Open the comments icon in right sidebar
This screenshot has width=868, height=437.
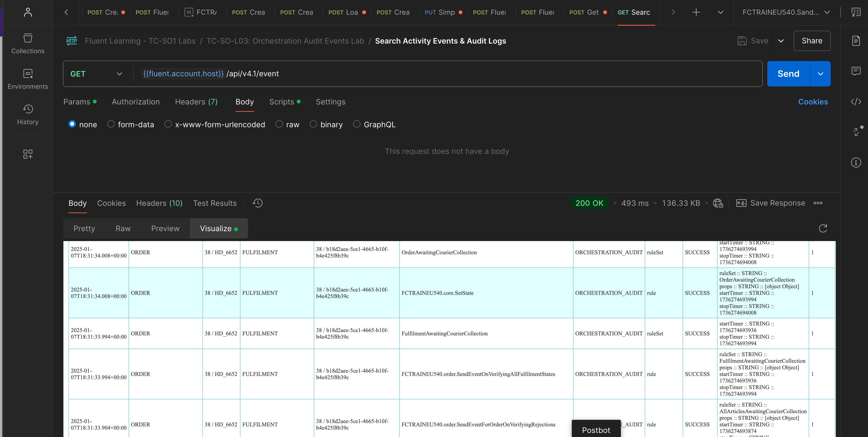click(x=856, y=71)
